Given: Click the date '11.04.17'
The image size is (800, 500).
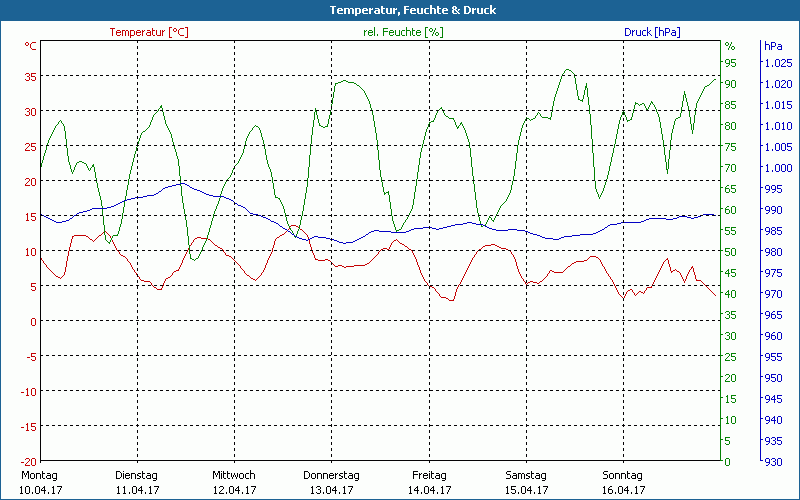Looking at the screenshot, I should pyautogui.click(x=137, y=490).
